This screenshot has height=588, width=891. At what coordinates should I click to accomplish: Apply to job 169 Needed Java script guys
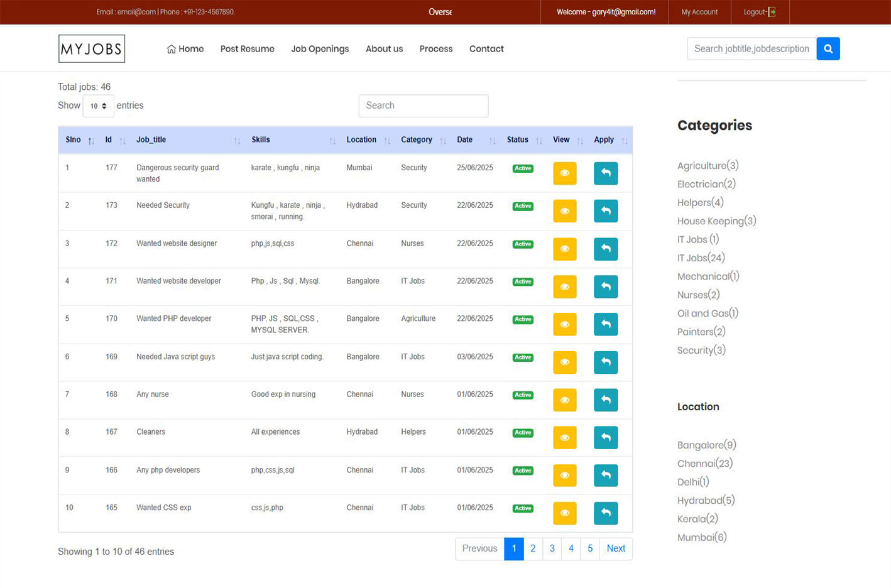coord(606,362)
